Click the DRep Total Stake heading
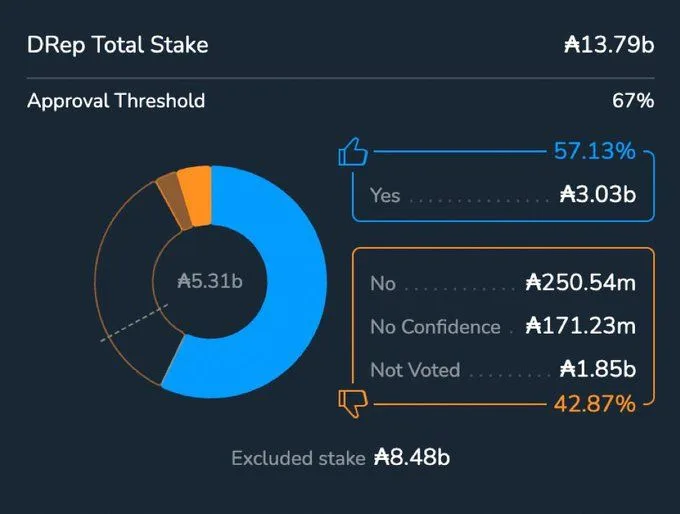 coord(118,45)
